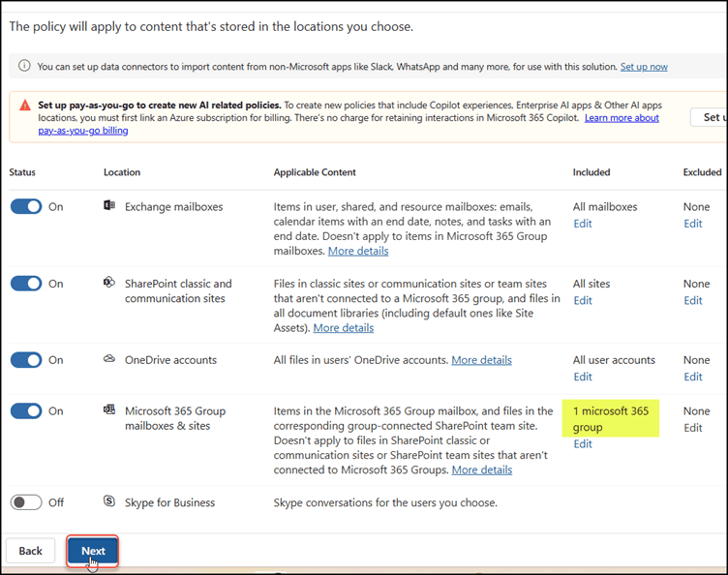The width and height of the screenshot is (728, 575).
Task: Open Learn more about pay-as-you-go billing link
Action: coord(622,118)
